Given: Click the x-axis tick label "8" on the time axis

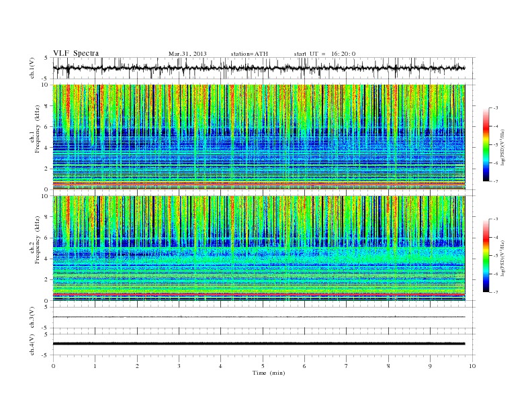Looking at the screenshot, I should click(388, 366).
